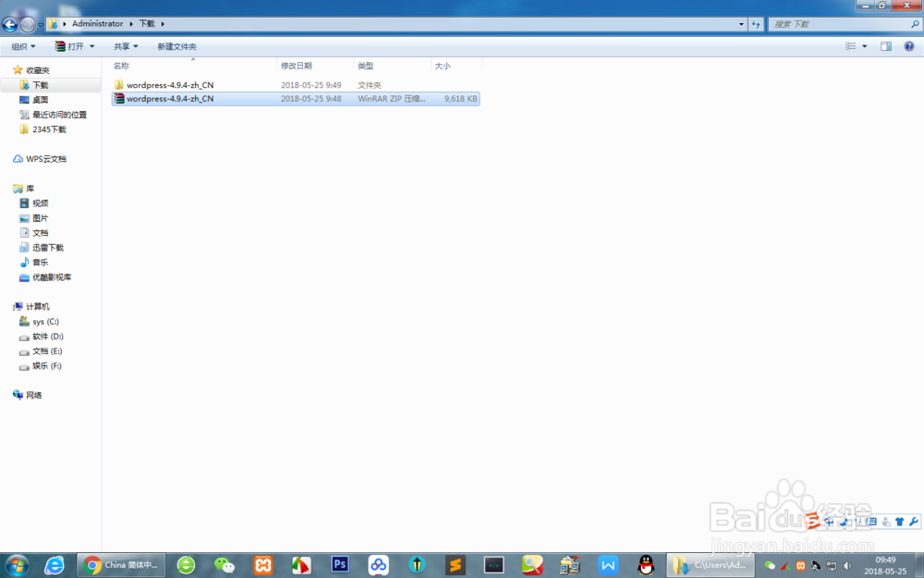This screenshot has width=924, height=578.
Task: Switch to the Chrome China 简体中 window
Action: click(121, 565)
